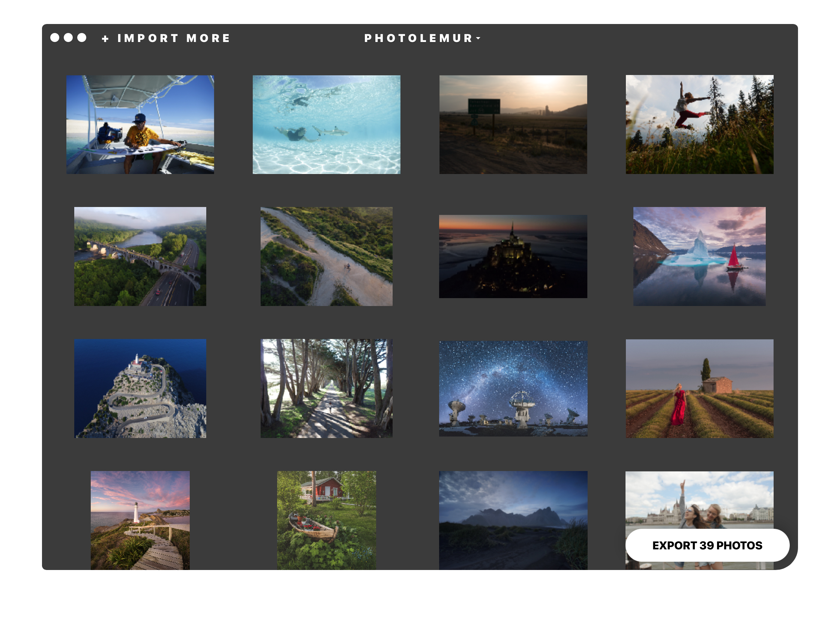This screenshot has width=840, height=630.
Task: Open the aerial lighthouse on cliff photo
Action: pyautogui.click(x=140, y=388)
